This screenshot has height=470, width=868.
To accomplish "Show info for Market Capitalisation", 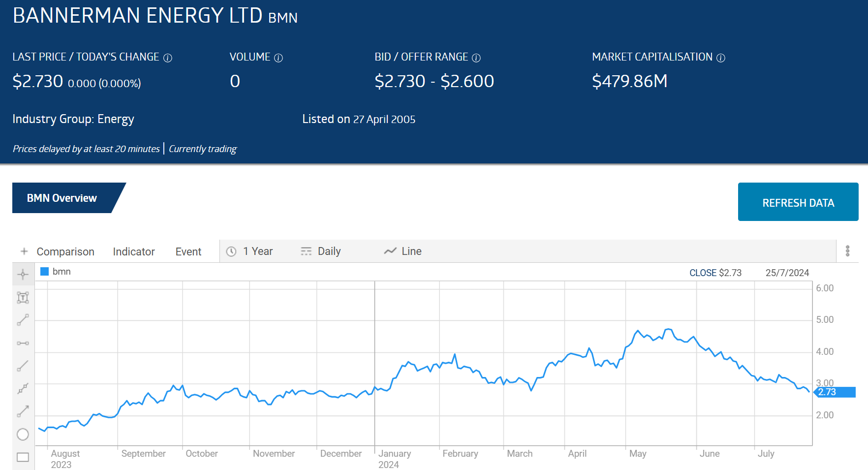I will click(x=721, y=58).
